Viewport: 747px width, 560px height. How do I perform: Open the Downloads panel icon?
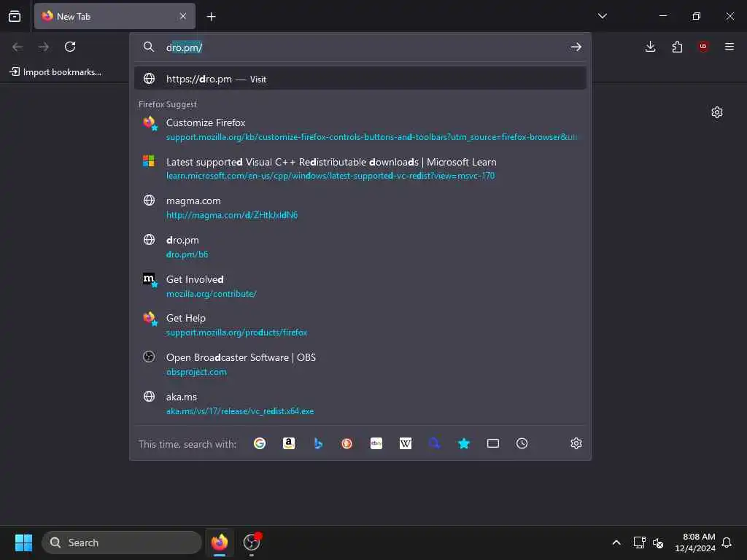coord(650,47)
